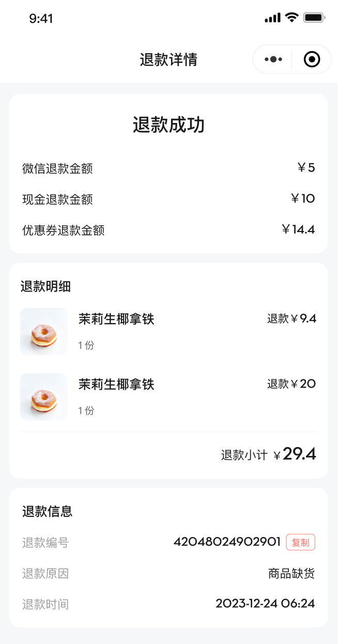Click the refund number 42048024902901

pos(227,542)
